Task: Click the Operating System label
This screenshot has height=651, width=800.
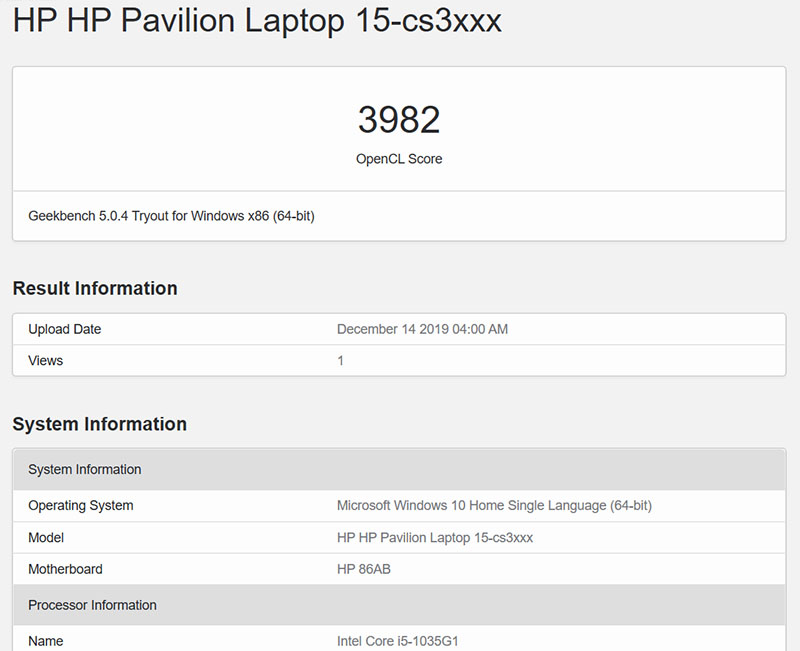Action: tap(81, 506)
